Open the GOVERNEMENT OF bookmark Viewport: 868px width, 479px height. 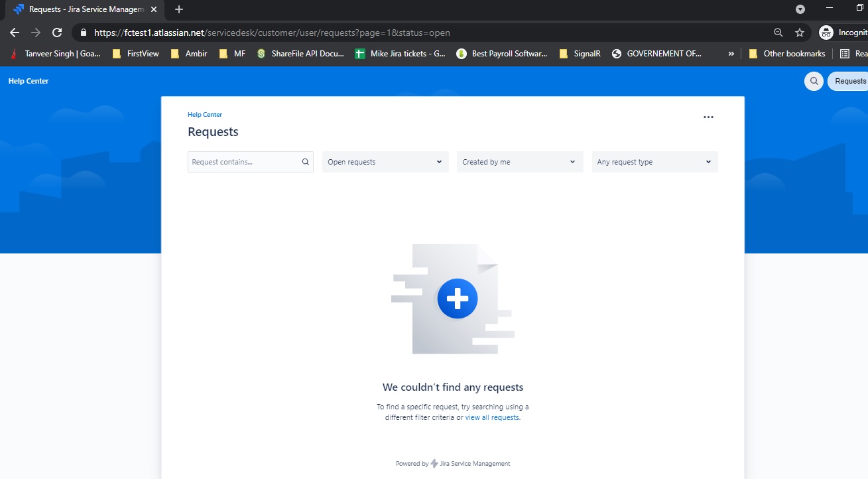[657, 54]
